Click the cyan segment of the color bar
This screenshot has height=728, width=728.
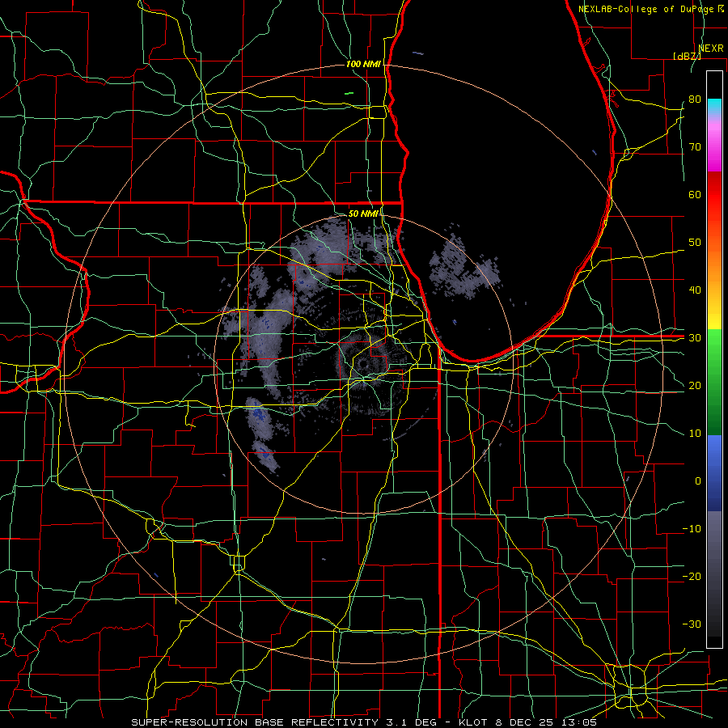tap(714, 107)
